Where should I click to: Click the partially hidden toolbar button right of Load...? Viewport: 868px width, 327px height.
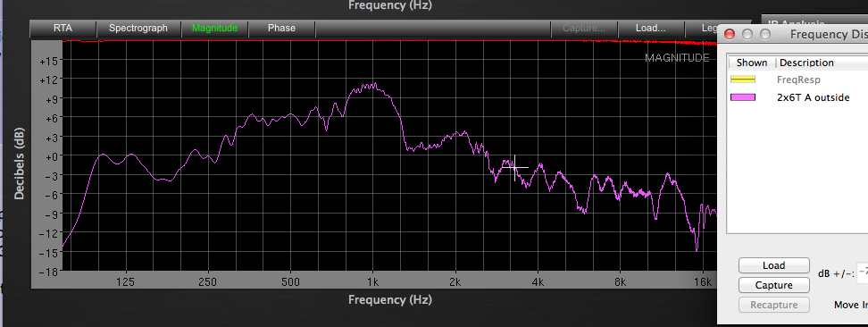pos(701,29)
